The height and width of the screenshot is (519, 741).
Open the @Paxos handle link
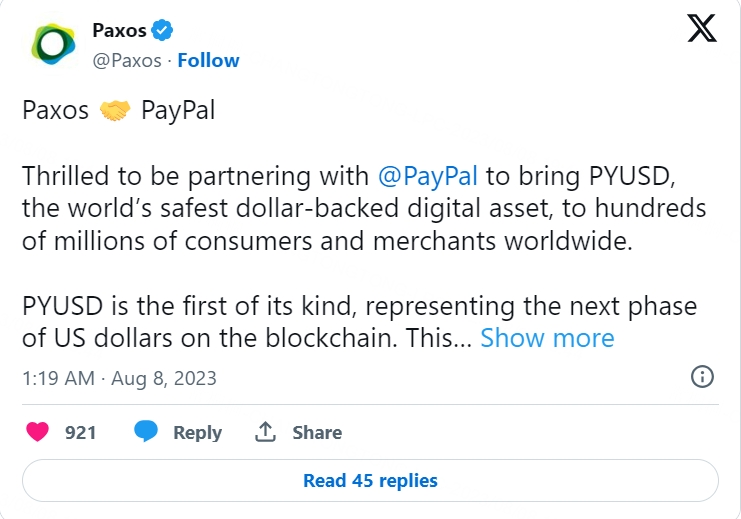tap(126, 60)
